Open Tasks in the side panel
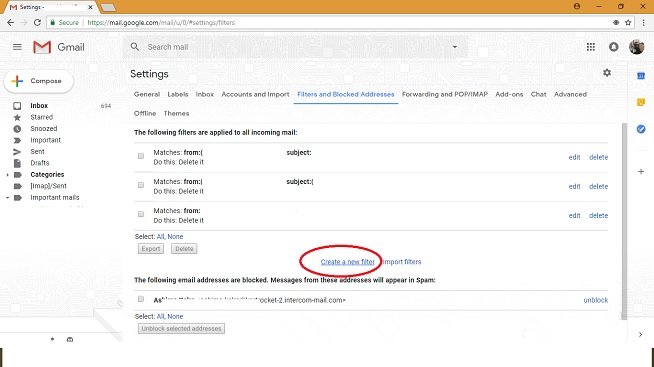 641,129
